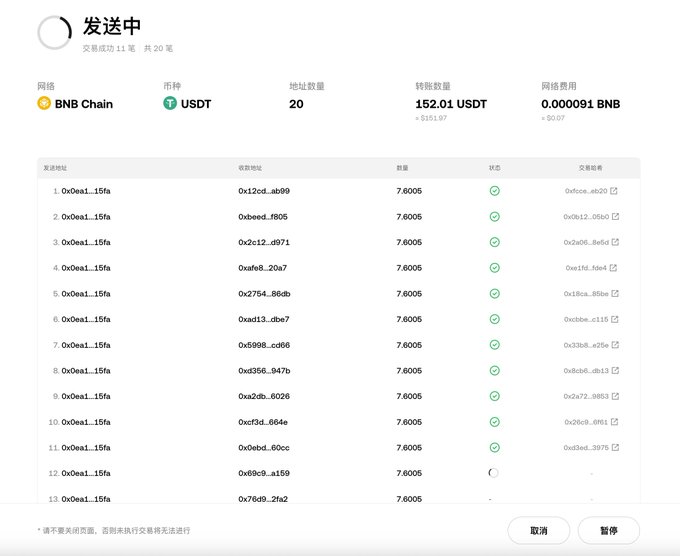This screenshot has height=556, width=680.
Task: Click the BNB Chain network logo
Action: (44, 103)
